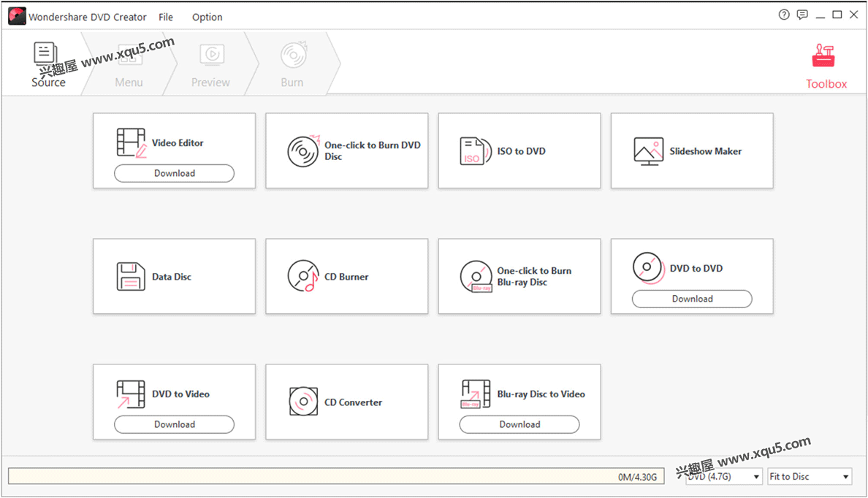Viewport: 868px width, 498px height.
Task: Open the DVD (4.7G) disc type dropdown
Action: (724, 476)
